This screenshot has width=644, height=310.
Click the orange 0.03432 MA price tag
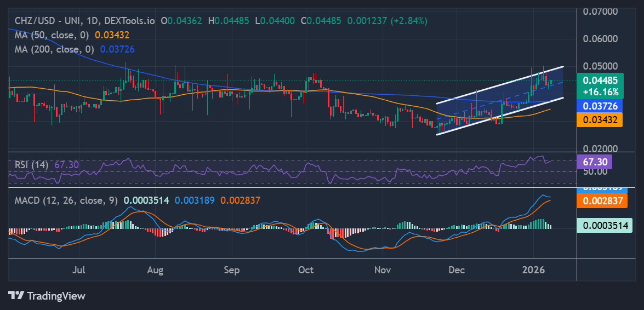click(600, 119)
